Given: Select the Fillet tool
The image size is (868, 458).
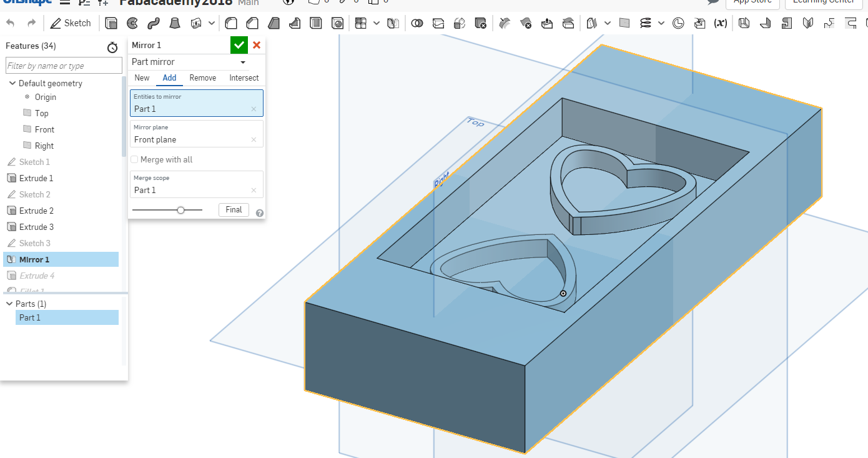Looking at the screenshot, I should 231,23.
